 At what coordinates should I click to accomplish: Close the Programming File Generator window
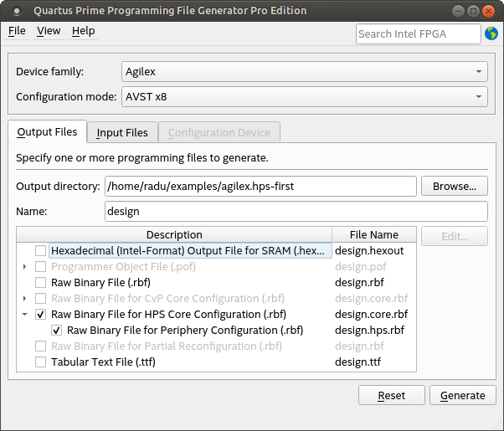(x=490, y=11)
